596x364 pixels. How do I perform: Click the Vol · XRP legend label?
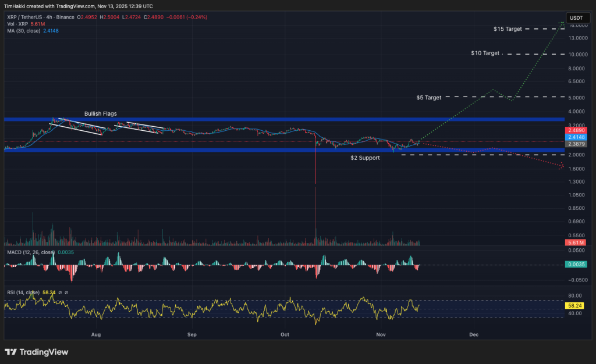click(17, 24)
